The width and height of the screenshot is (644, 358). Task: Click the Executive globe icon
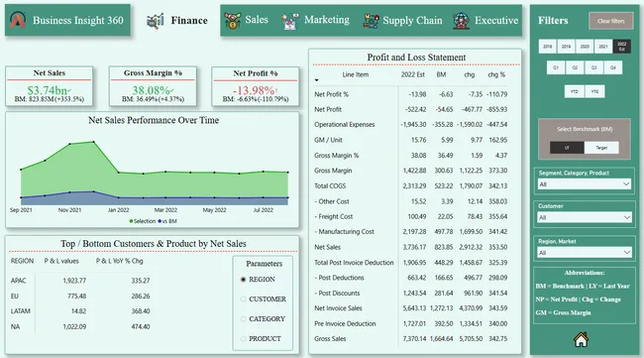point(462,21)
